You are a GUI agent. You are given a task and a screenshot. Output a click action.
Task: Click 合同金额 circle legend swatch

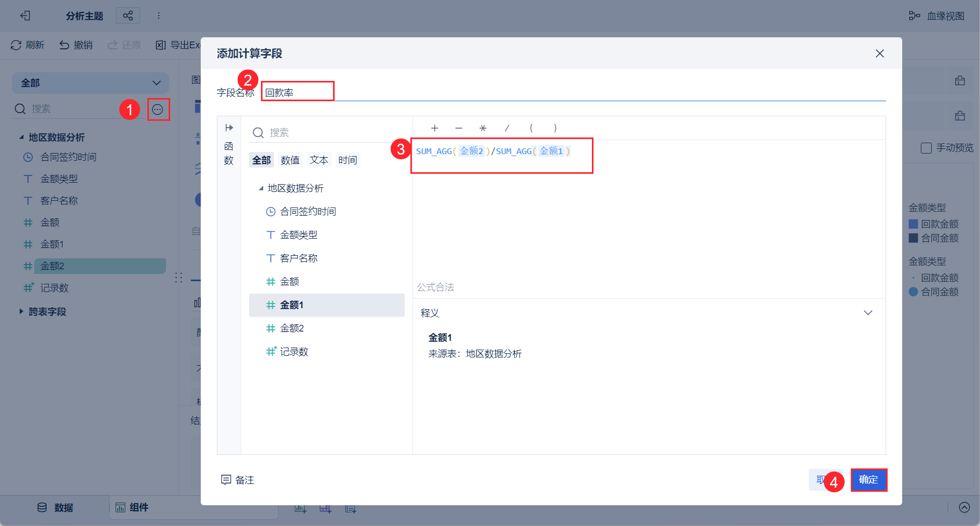914,292
